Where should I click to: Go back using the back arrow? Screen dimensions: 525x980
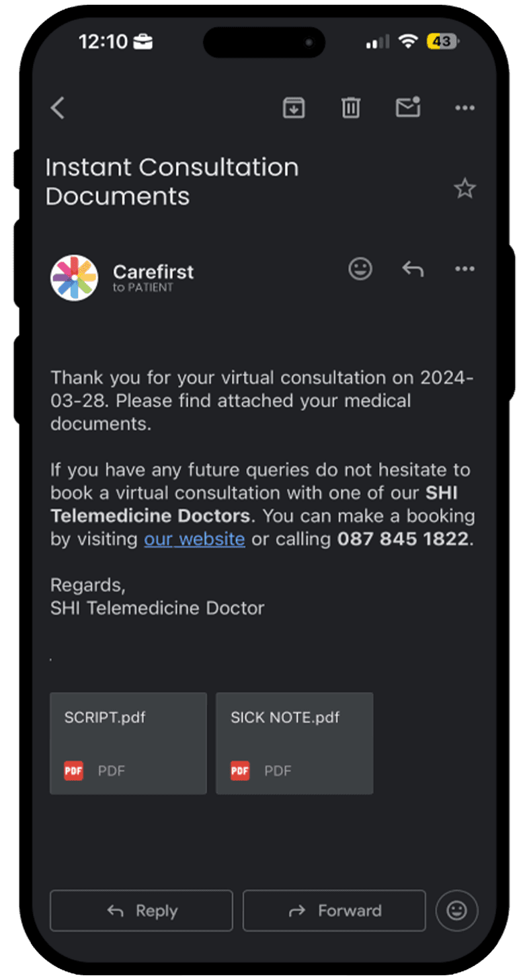pos(58,108)
